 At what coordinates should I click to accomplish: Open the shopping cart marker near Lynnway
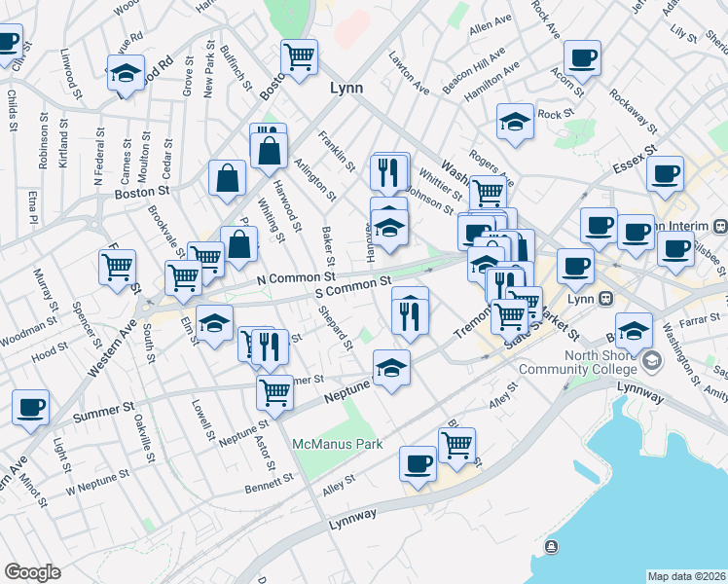[457, 448]
